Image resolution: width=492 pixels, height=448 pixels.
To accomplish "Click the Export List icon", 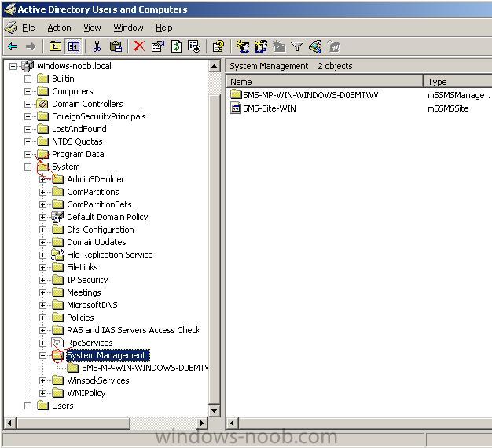I will pyautogui.click(x=194, y=46).
